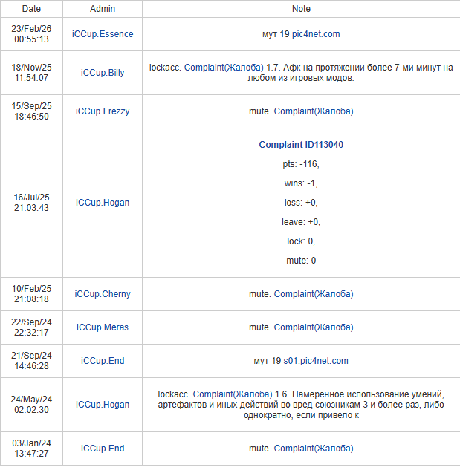Click the pic4net.com note text in first row
Screen dimensions: 460x476
pyautogui.click(x=301, y=34)
